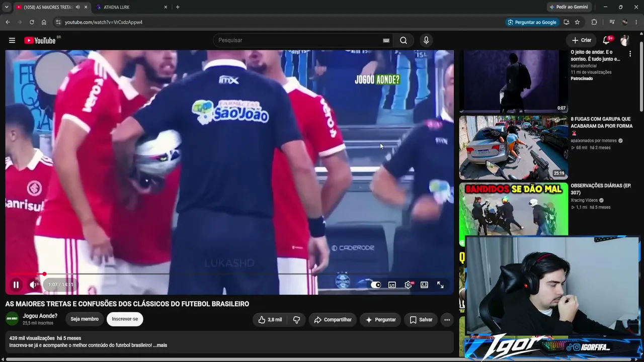Screen dimensions: 644x362
Task: Close the ATHENA LURK tab
Action: 166,7
